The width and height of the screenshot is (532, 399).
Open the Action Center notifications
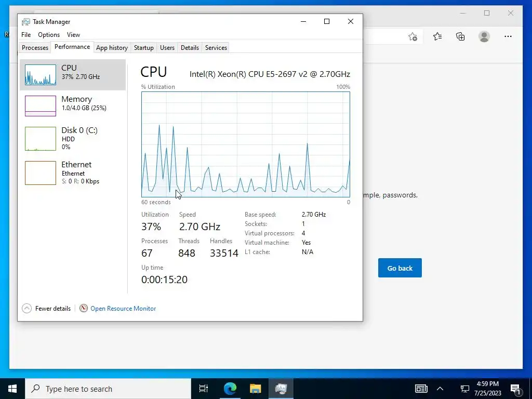point(515,389)
